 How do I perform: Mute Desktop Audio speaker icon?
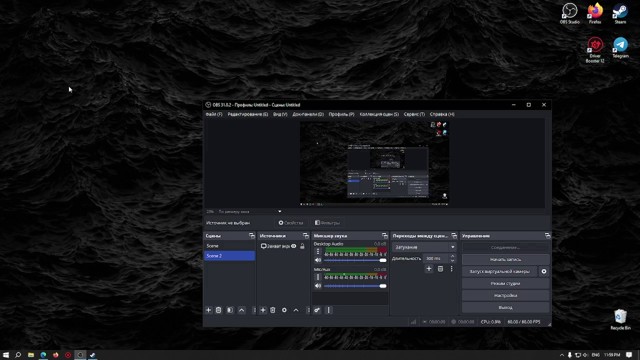click(x=318, y=260)
